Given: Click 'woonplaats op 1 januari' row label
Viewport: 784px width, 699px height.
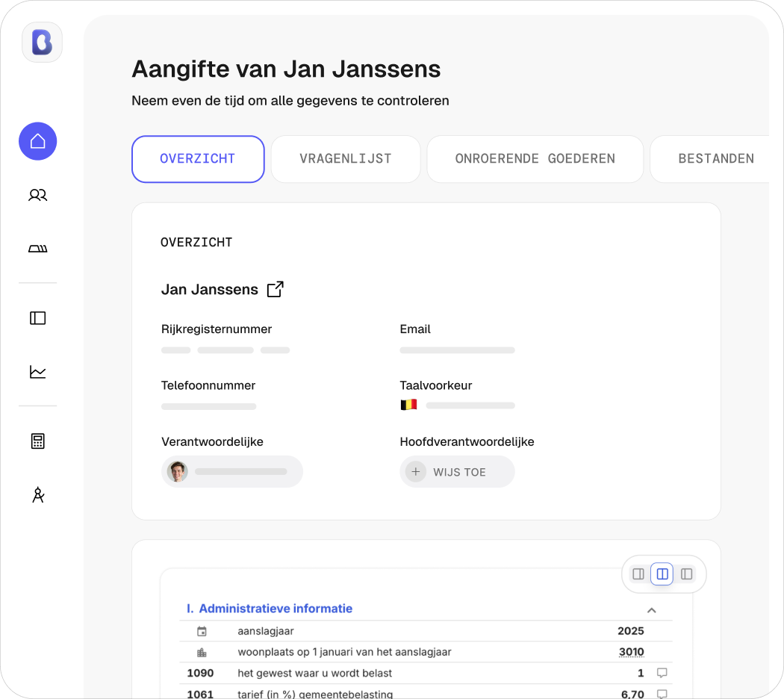Looking at the screenshot, I should [344, 652].
